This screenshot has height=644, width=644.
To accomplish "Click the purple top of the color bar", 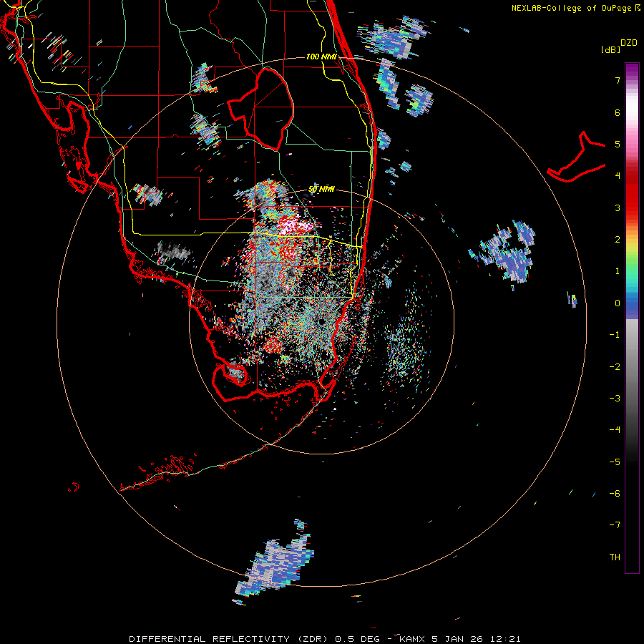I will tap(632, 70).
